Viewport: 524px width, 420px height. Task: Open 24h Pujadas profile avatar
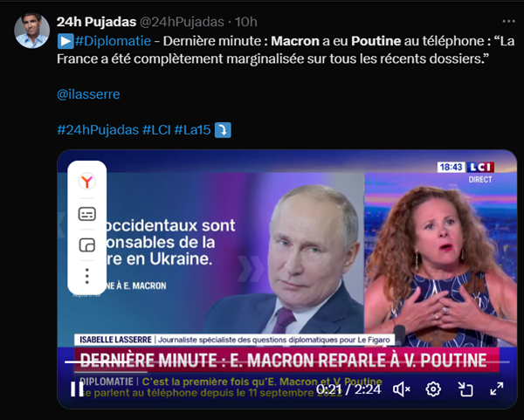coord(31,31)
